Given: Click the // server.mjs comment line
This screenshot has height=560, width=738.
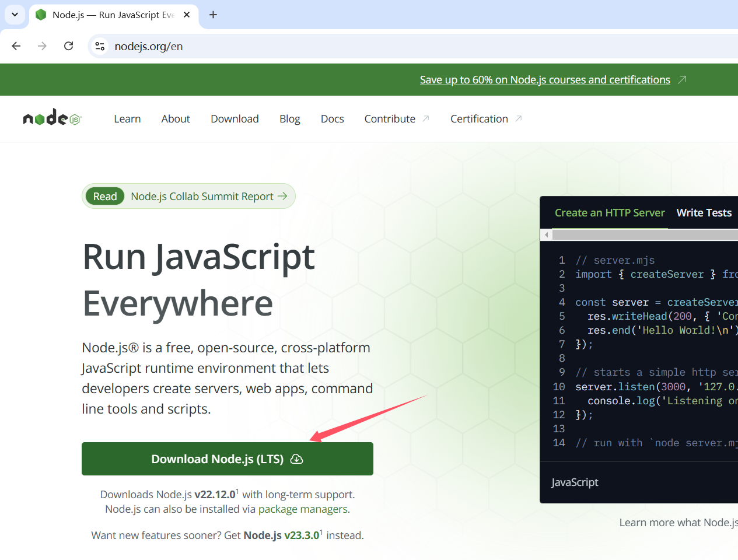Looking at the screenshot, I should point(615,260).
